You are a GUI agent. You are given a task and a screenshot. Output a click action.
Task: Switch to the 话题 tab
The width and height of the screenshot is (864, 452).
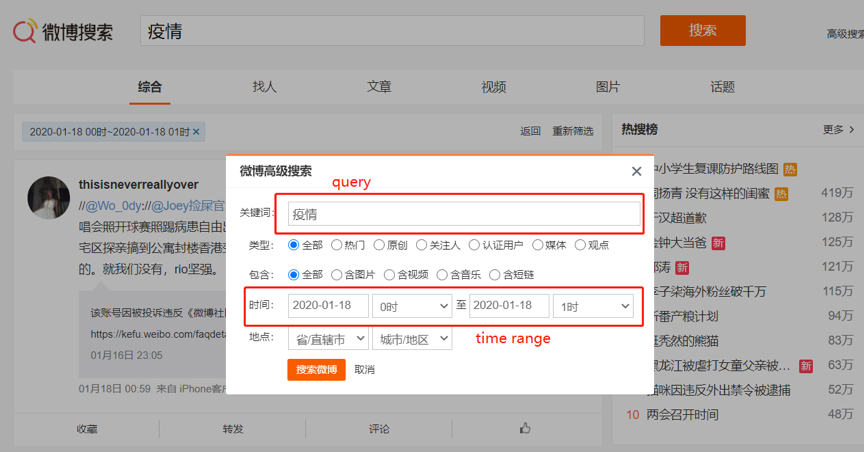[722, 87]
